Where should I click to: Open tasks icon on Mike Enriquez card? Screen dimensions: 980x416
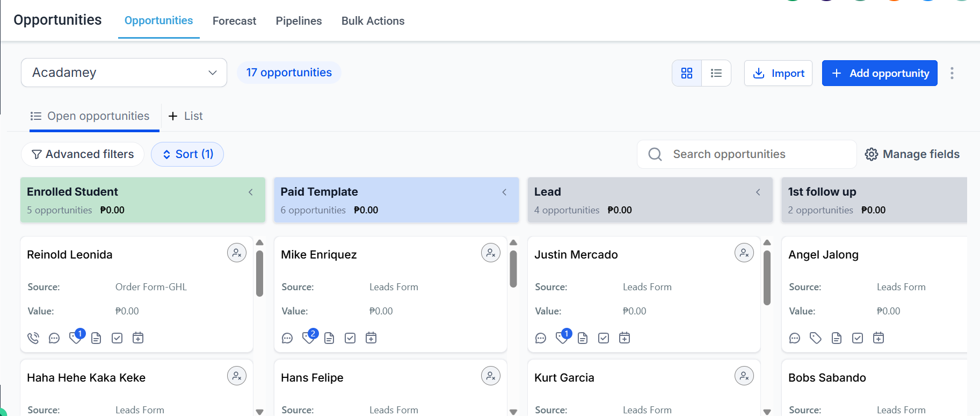(350, 338)
